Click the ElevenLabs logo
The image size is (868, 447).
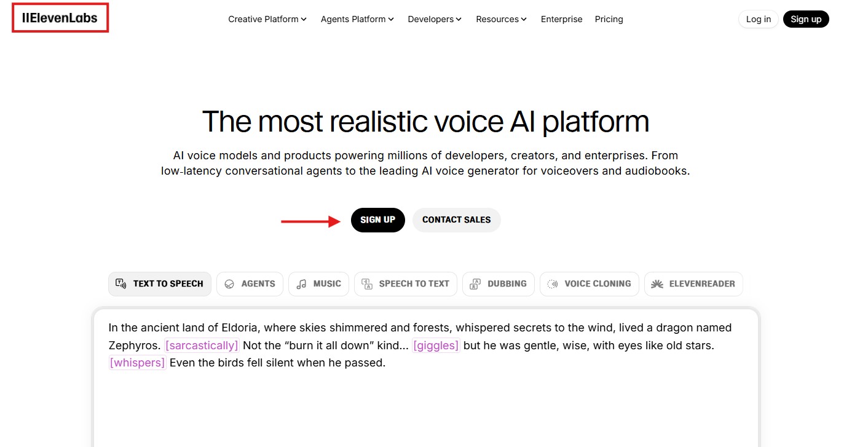(60, 18)
